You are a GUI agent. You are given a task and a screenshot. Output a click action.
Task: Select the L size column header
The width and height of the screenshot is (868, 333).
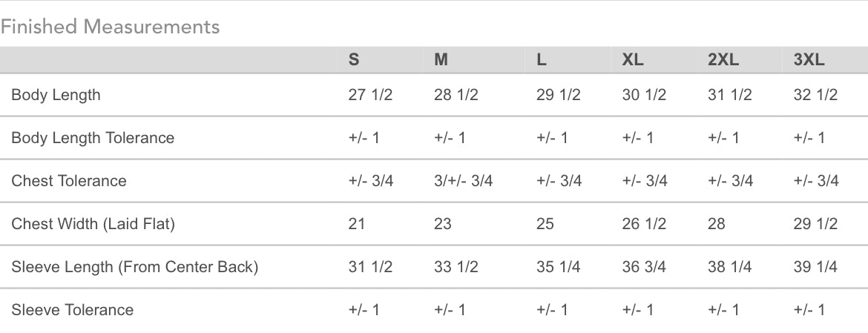542,60
